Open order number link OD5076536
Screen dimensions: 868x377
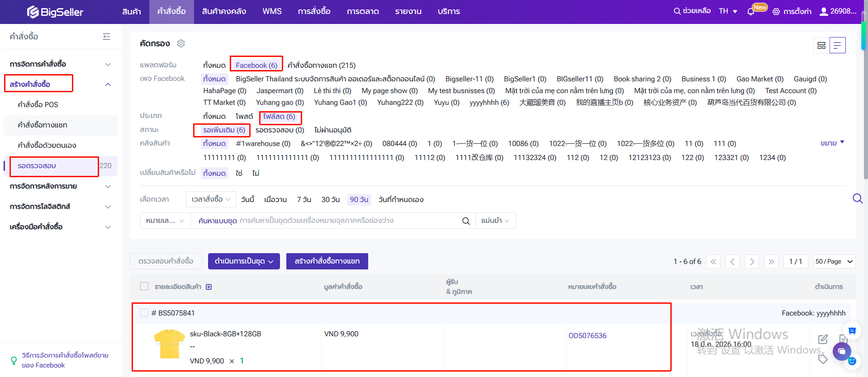click(x=587, y=335)
